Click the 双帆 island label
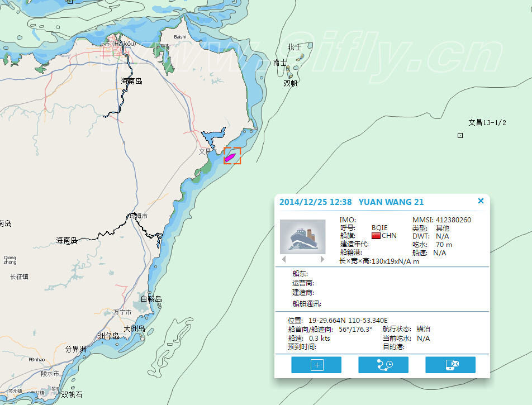 (x=291, y=83)
